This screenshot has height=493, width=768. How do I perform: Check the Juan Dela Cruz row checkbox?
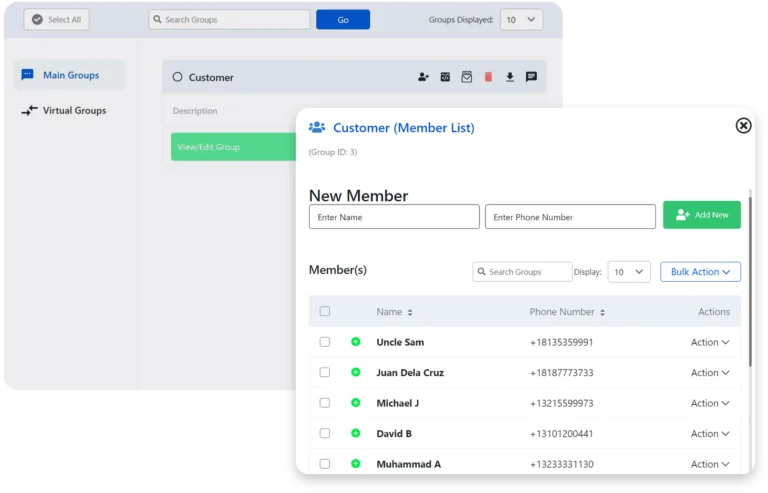pos(325,372)
